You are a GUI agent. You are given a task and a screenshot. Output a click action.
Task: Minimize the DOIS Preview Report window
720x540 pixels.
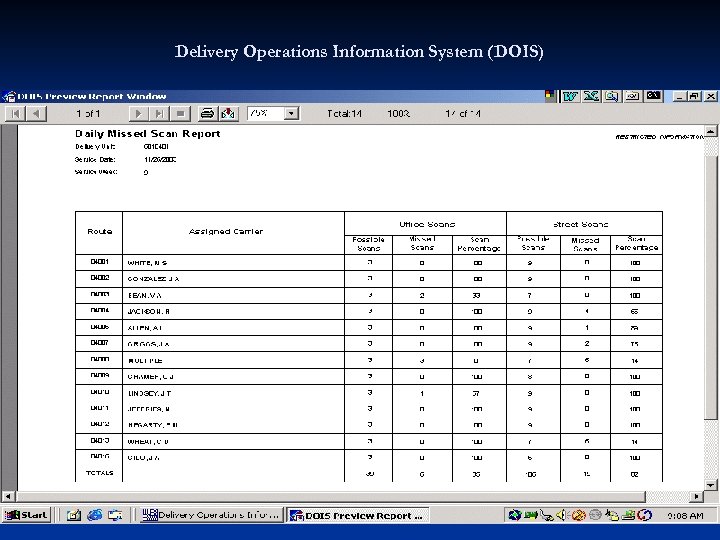click(680, 96)
